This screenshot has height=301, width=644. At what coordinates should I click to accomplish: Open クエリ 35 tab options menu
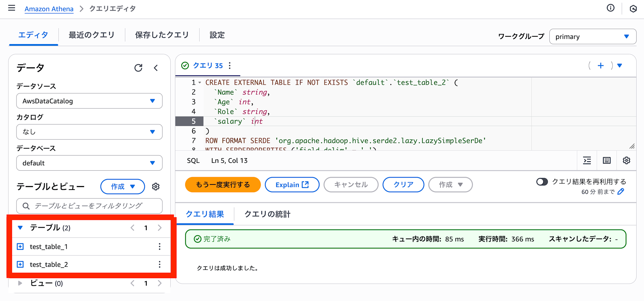[x=230, y=66]
